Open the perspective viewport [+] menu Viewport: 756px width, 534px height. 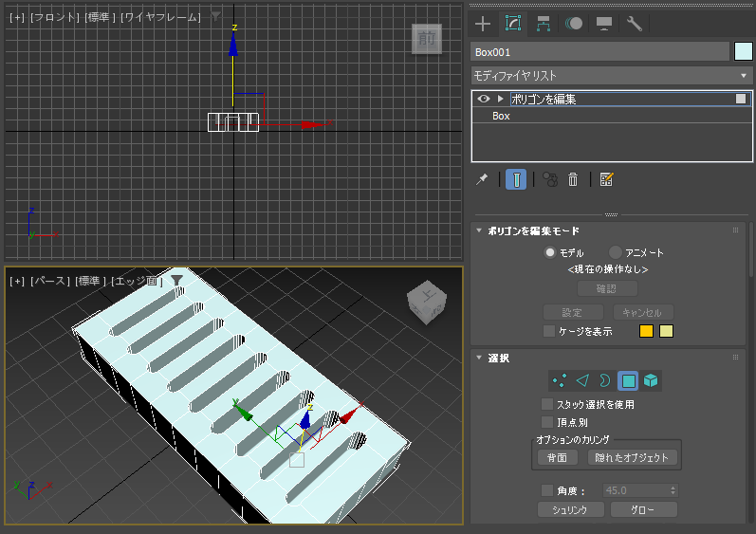click(17, 281)
